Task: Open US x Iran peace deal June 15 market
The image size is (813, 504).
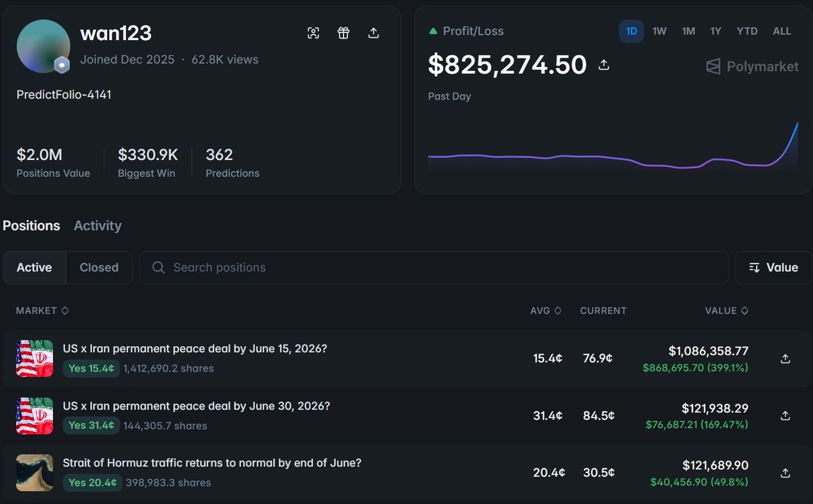Action: coord(195,349)
